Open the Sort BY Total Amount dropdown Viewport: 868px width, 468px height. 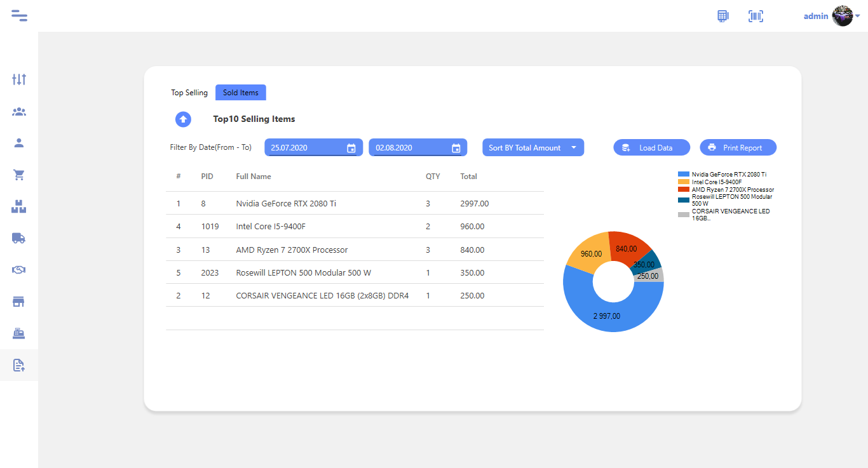point(533,147)
